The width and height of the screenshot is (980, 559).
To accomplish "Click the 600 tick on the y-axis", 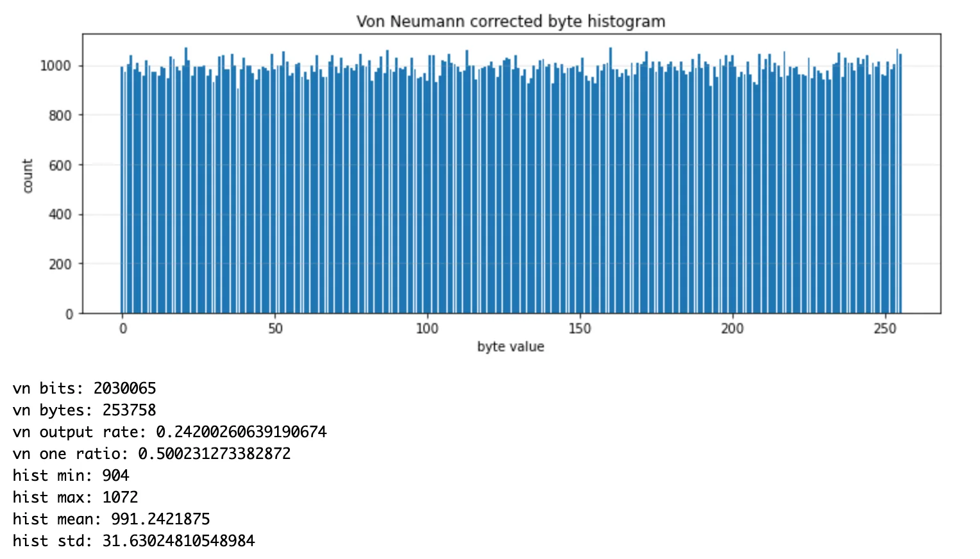I will (x=60, y=165).
